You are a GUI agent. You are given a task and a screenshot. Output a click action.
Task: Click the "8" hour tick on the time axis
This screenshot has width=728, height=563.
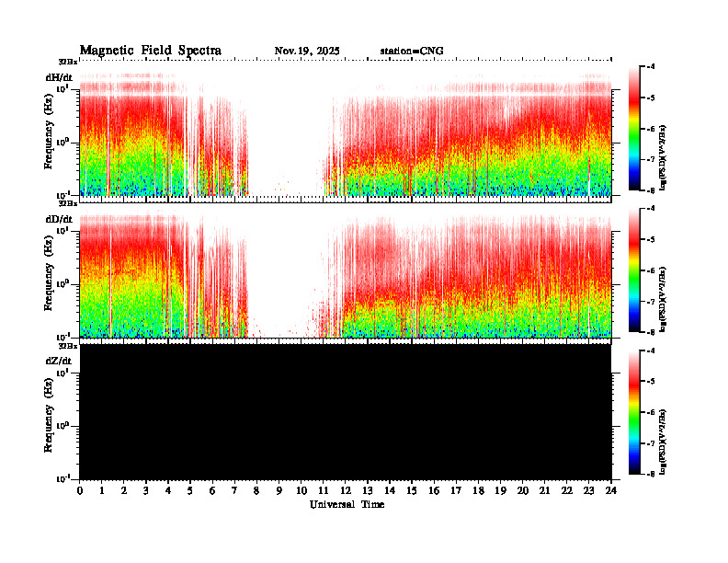(x=256, y=491)
